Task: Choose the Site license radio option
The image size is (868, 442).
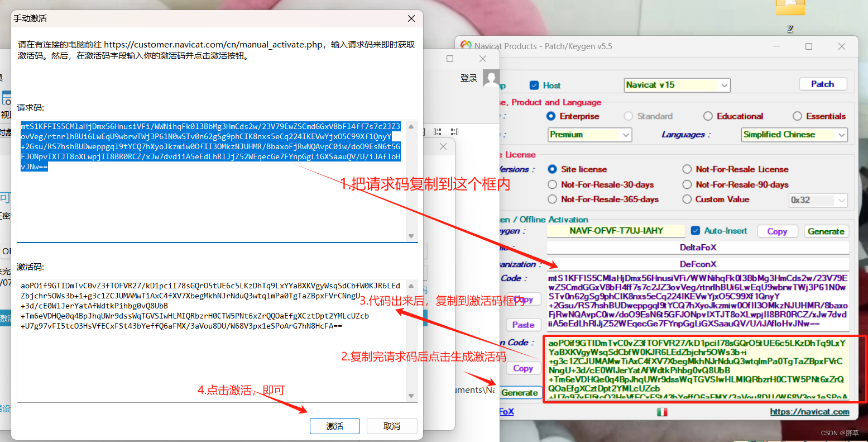Action: [x=552, y=169]
